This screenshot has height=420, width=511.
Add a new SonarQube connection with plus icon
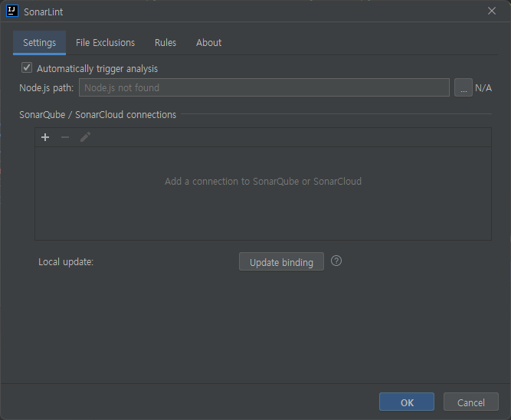point(45,137)
